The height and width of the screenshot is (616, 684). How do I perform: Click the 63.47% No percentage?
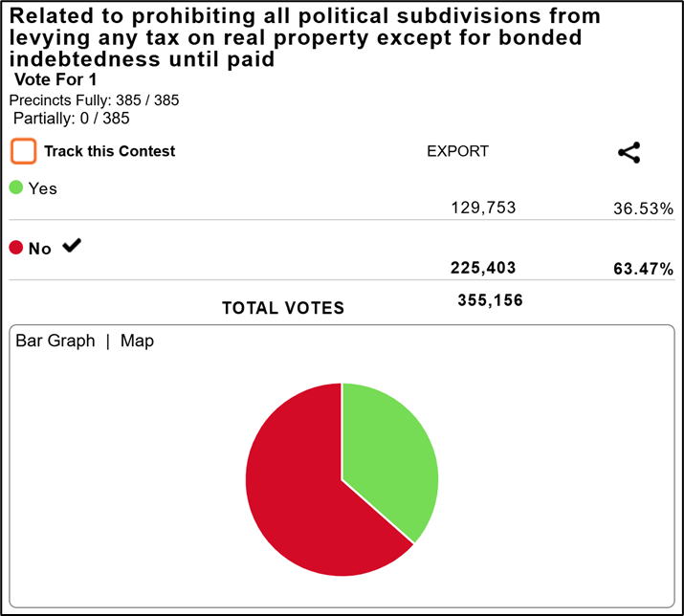coord(643,269)
